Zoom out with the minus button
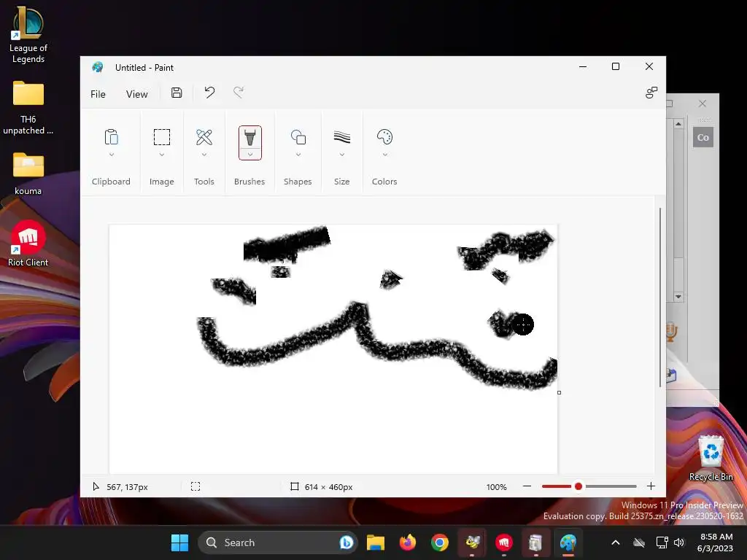747x560 pixels. (527, 486)
